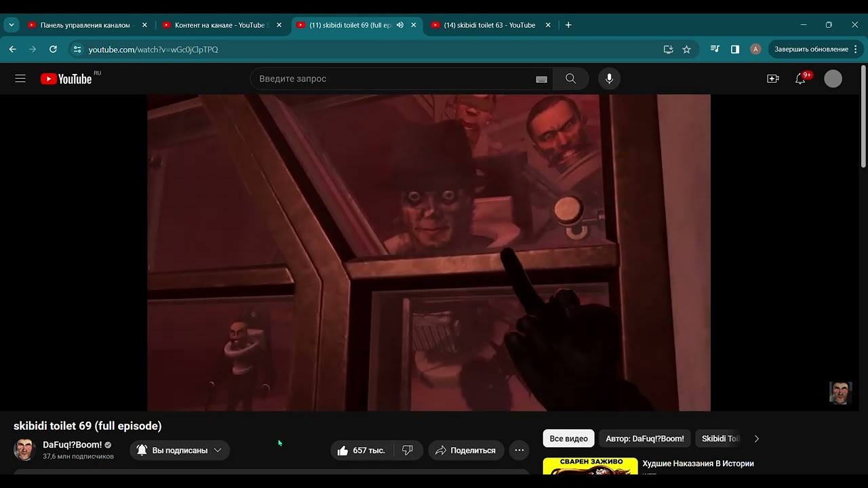Open browser media controls icon
The height and width of the screenshot is (488, 868).
pos(715,49)
